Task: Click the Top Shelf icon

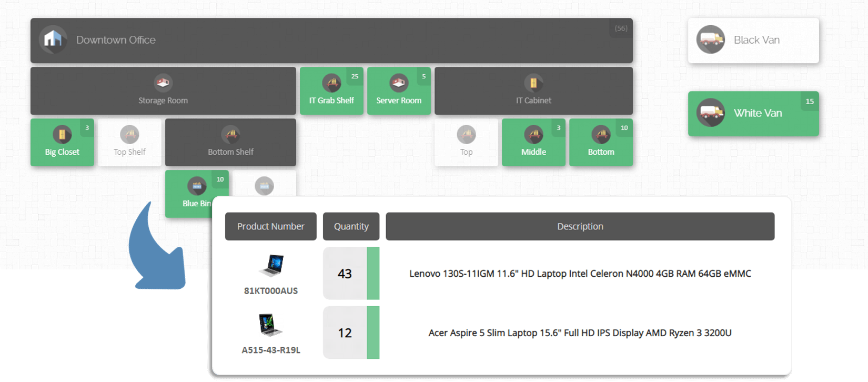Action: click(x=129, y=134)
